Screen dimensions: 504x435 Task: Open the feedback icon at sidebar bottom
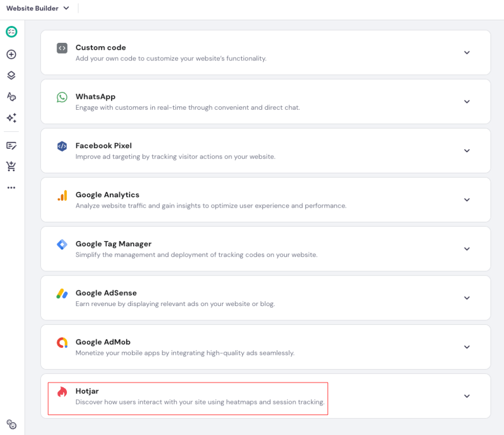point(11,424)
